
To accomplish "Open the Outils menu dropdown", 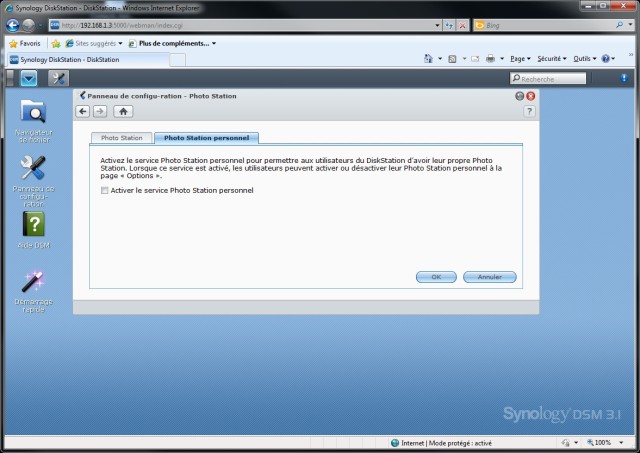I will [585, 59].
